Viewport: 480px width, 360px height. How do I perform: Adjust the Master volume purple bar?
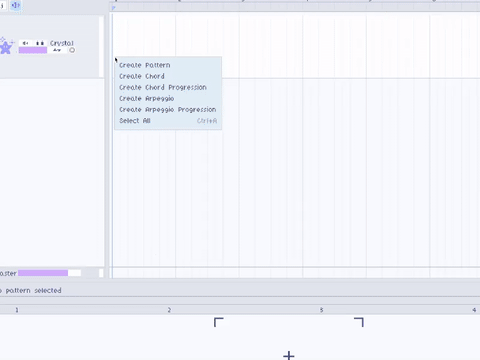43,273
